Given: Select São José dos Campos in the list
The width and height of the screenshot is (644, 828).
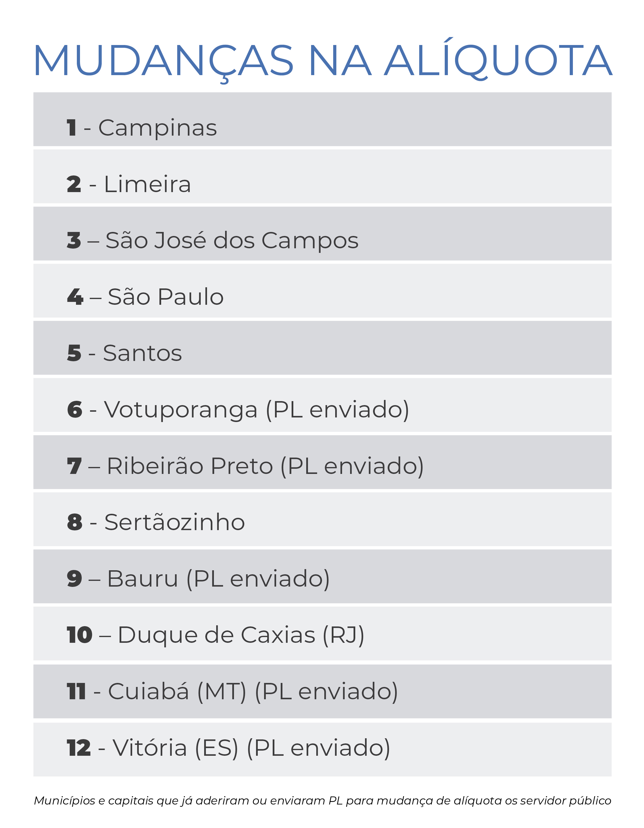Looking at the screenshot, I should coord(232,240).
